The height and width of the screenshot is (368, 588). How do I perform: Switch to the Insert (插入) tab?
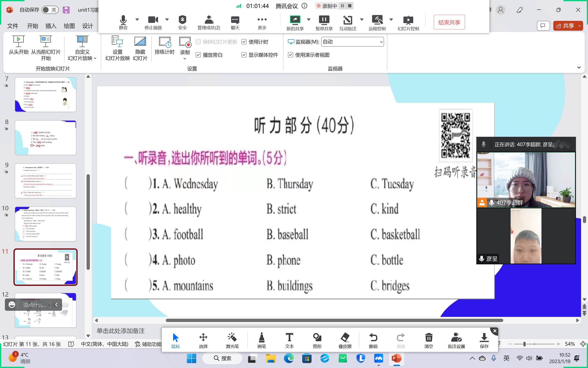[51, 26]
